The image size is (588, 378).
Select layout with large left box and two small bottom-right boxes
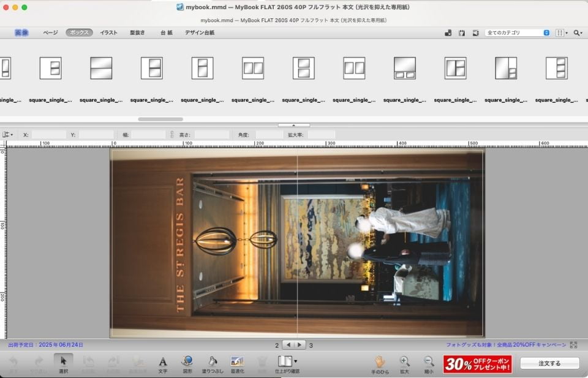click(506, 68)
